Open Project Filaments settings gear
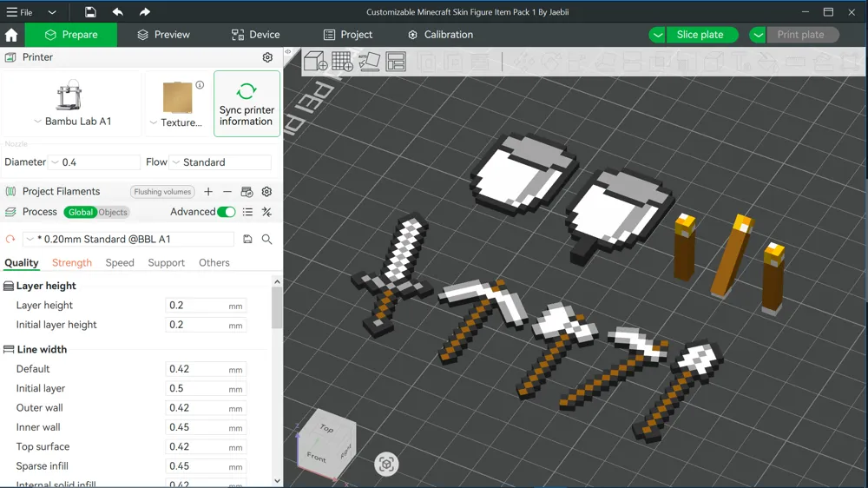This screenshot has width=868, height=488. 266,192
